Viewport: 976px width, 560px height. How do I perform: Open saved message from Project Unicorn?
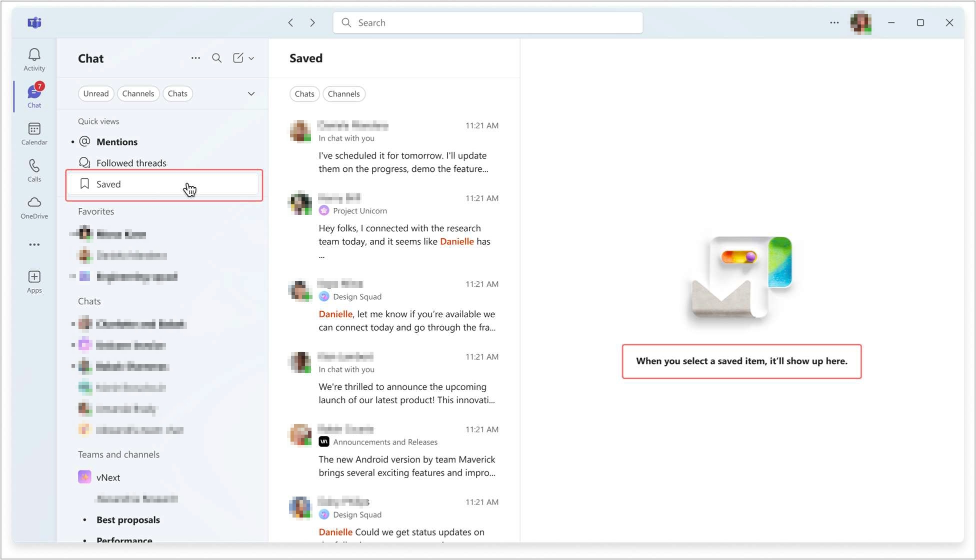pos(404,235)
